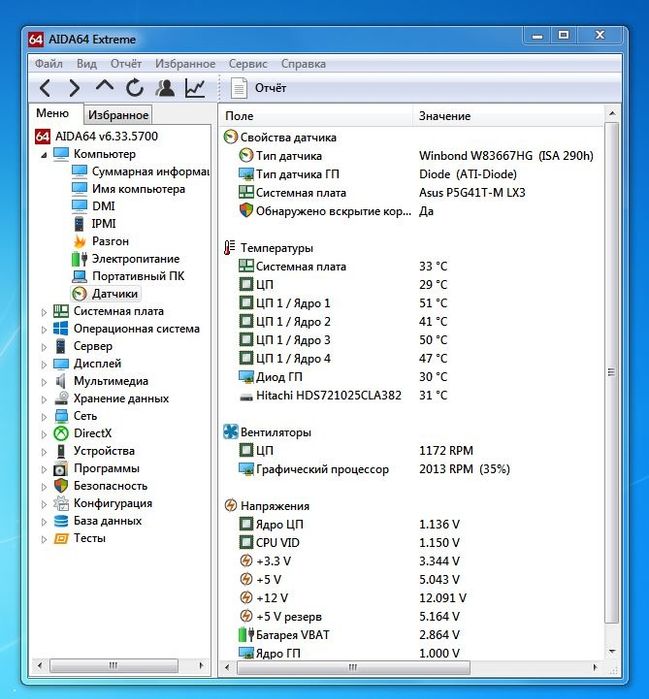Select the +12 V voltage row
649x699 pixels.
(410, 598)
